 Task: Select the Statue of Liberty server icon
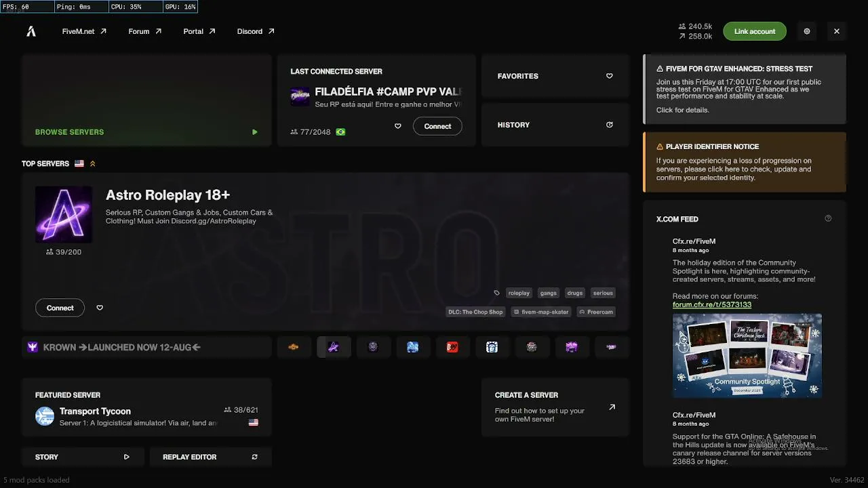(492, 347)
